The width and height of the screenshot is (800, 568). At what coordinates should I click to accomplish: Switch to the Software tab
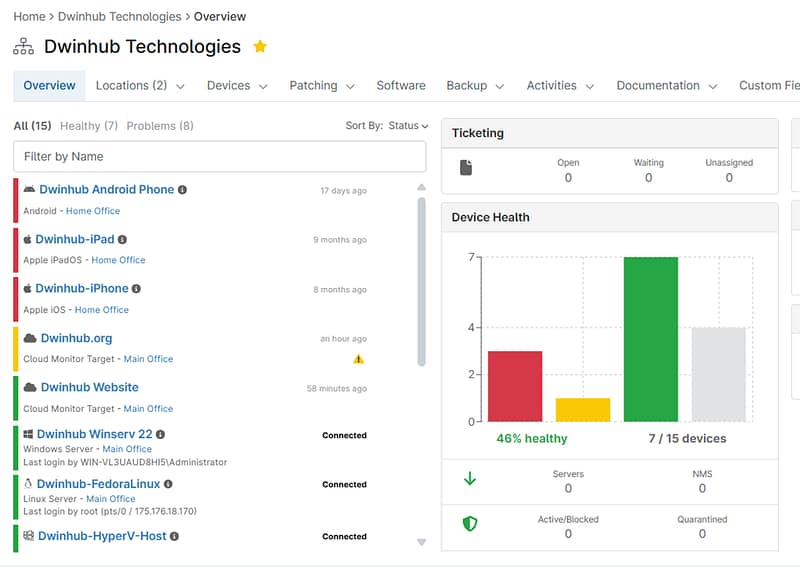coord(400,86)
